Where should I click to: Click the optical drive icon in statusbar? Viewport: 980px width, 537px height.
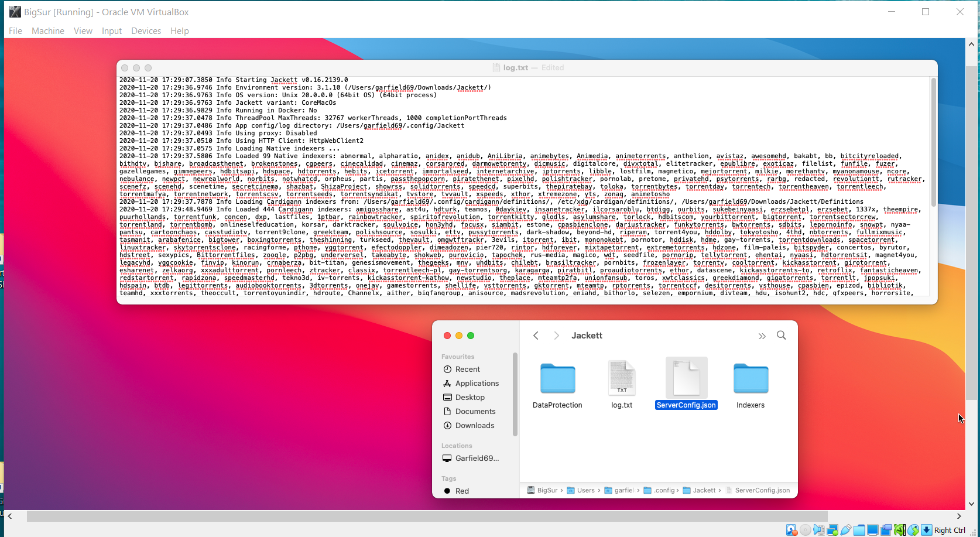pyautogui.click(x=805, y=529)
